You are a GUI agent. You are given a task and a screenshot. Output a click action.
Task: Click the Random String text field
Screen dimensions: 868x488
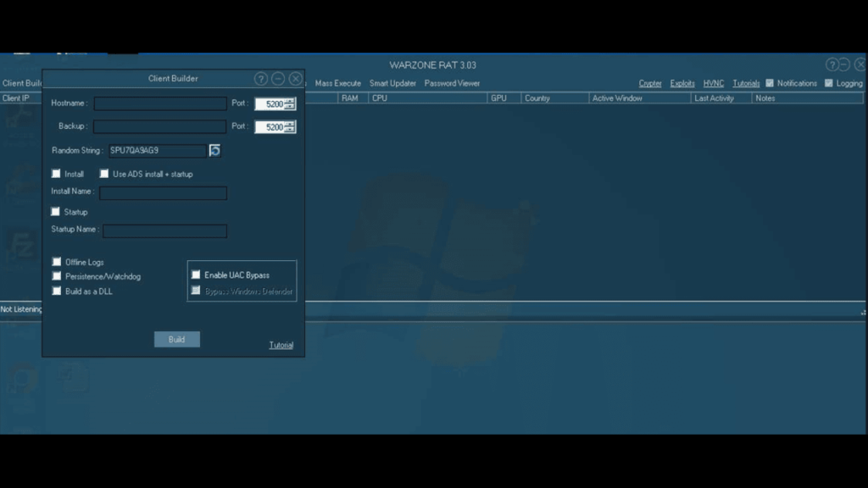[x=157, y=151]
